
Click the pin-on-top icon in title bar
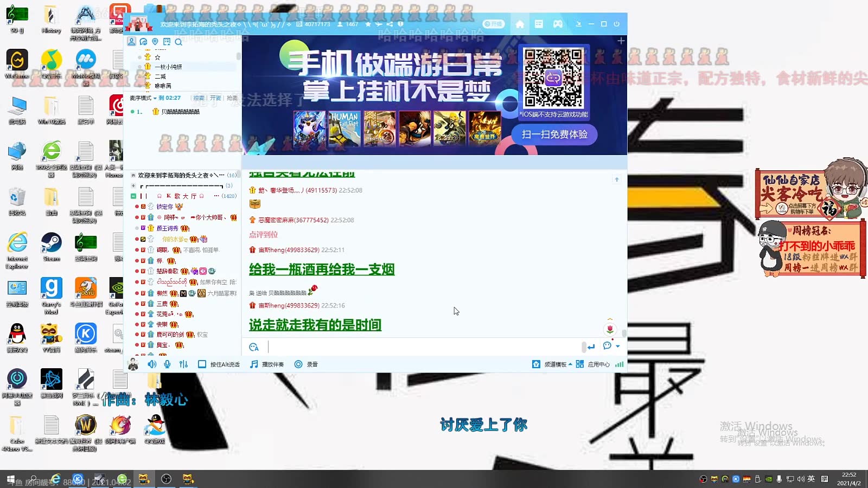click(x=578, y=24)
